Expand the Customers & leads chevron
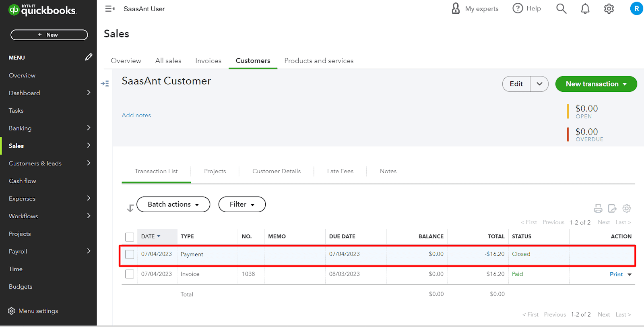 (x=89, y=163)
